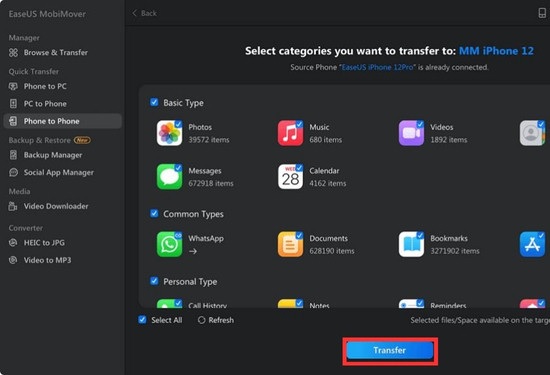Image resolution: width=550 pixels, height=375 pixels.
Task: Click the Documents category icon
Action: [x=290, y=244]
